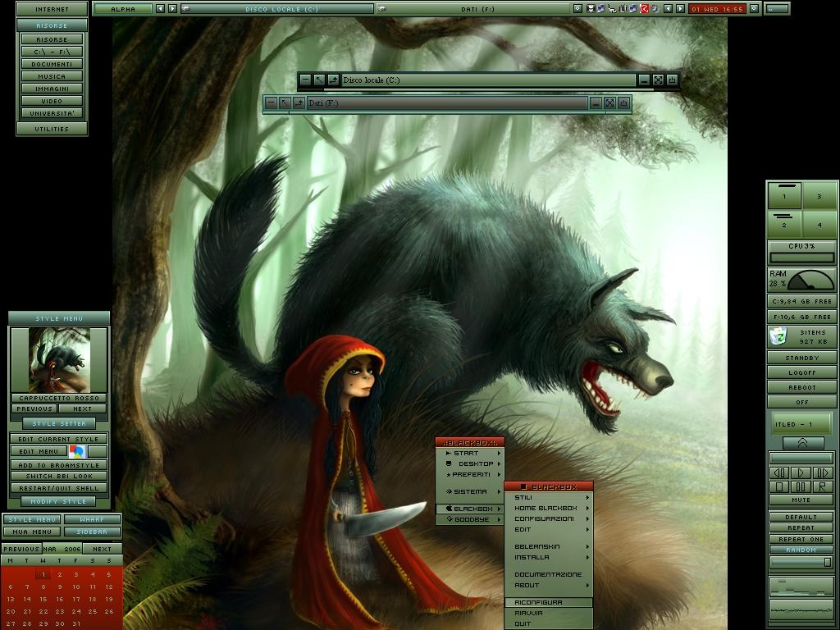Enable RANDOM playback mode
Screen dimensions: 840x630
(801, 550)
